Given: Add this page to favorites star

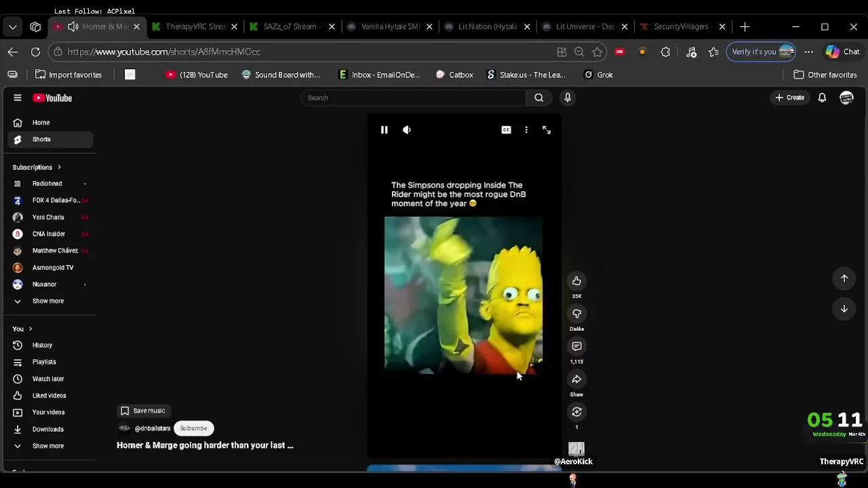Looking at the screenshot, I should point(597,52).
